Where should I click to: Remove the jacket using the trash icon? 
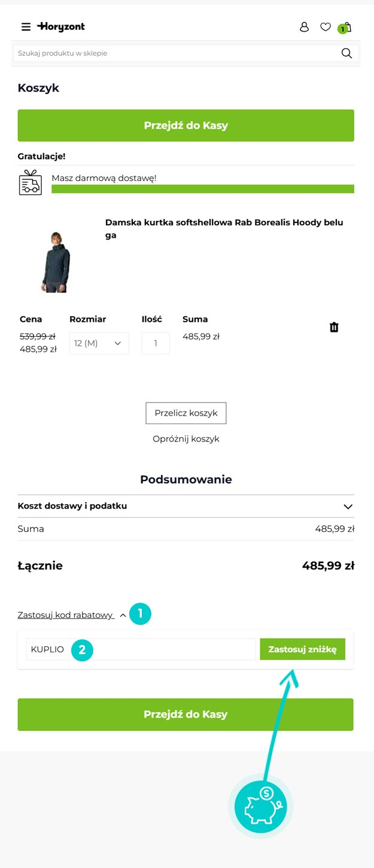pos(334,327)
